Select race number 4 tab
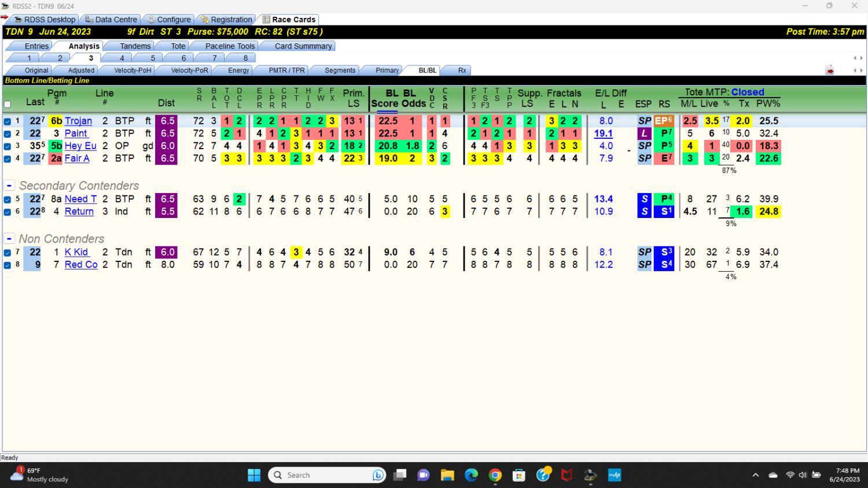The image size is (868, 488). 122,58
